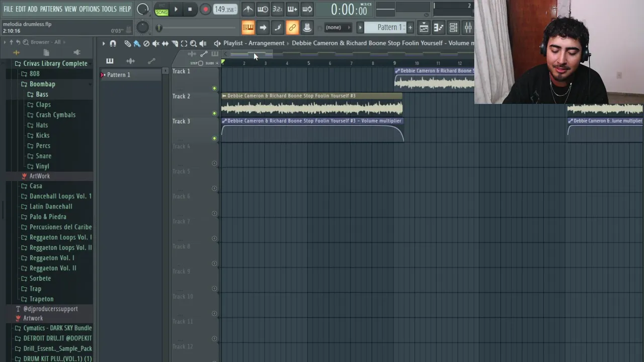Enable wait for input before recording
The image size is (644, 362).
click(x=263, y=9)
